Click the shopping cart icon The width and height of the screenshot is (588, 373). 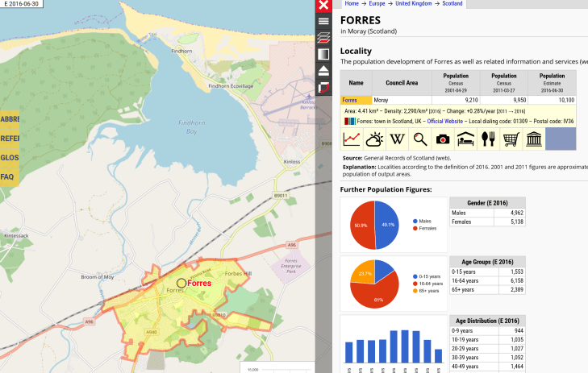pyautogui.click(x=510, y=139)
